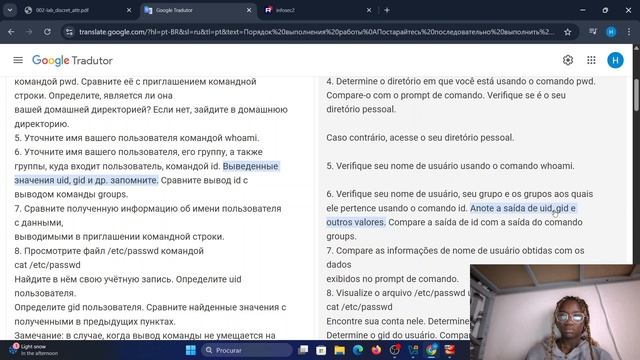Click the page vertical scrollbar thumb

(x=636, y=95)
